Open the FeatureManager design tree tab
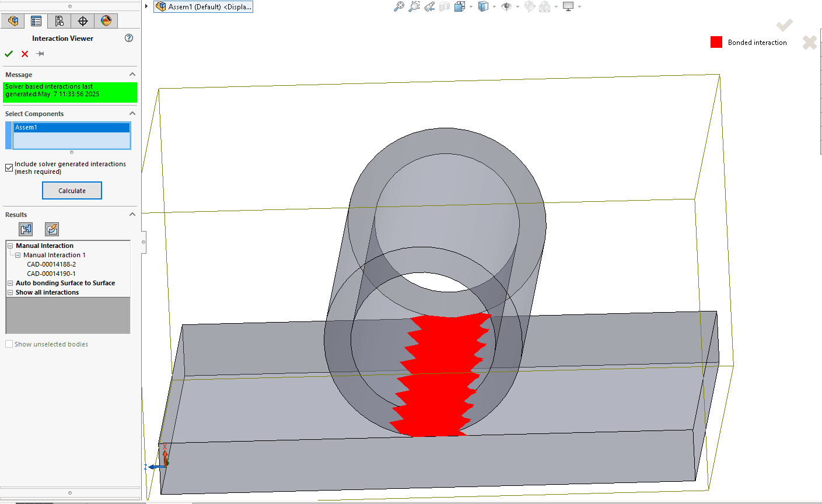This screenshot has height=504, width=822. point(13,21)
